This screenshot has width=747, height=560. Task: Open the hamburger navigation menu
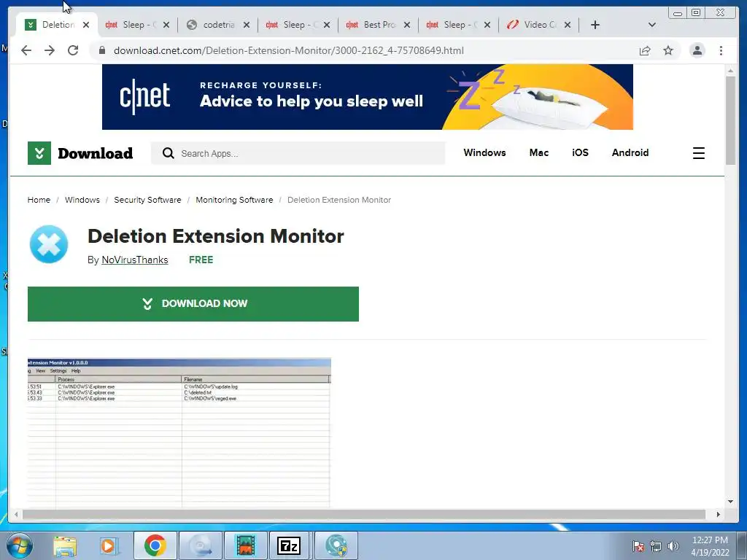point(698,153)
